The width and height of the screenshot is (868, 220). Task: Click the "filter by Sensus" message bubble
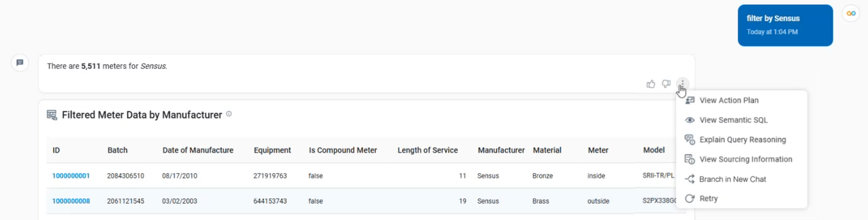[x=785, y=25]
